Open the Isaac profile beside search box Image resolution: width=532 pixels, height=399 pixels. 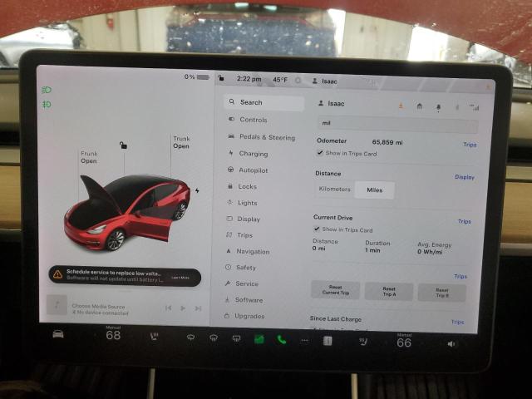pyautogui.click(x=331, y=103)
